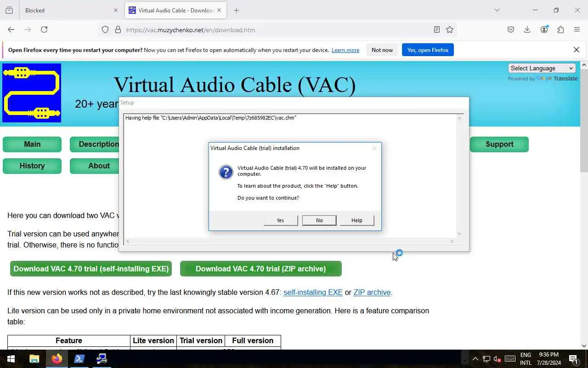The height and width of the screenshot is (368, 588).
Task: Click Learn more in the Firefox notification
Action: coord(345,50)
